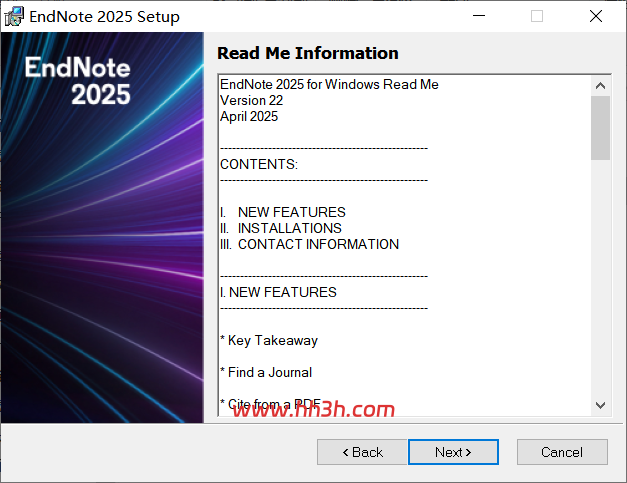Click the Read Me scrollbar thumb
Viewport: 627px width, 483px height.
pyautogui.click(x=600, y=128)
